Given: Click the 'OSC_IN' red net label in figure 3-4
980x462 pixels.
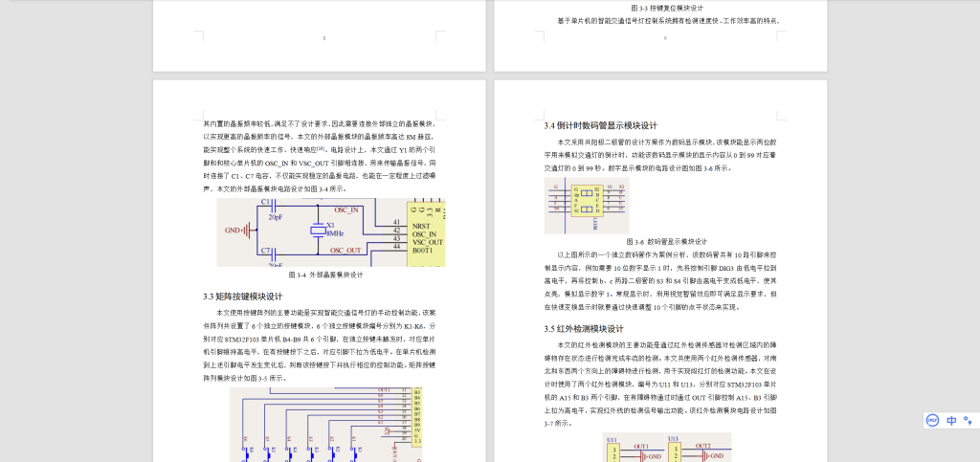Looking at the screenshot, I should (346, 209).
